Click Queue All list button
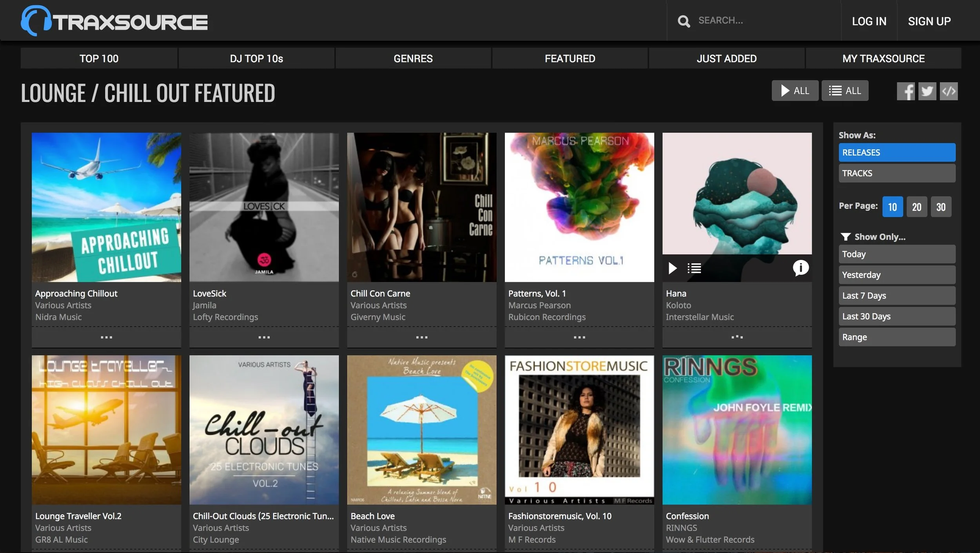980x553 pixels. click(845, 91)
